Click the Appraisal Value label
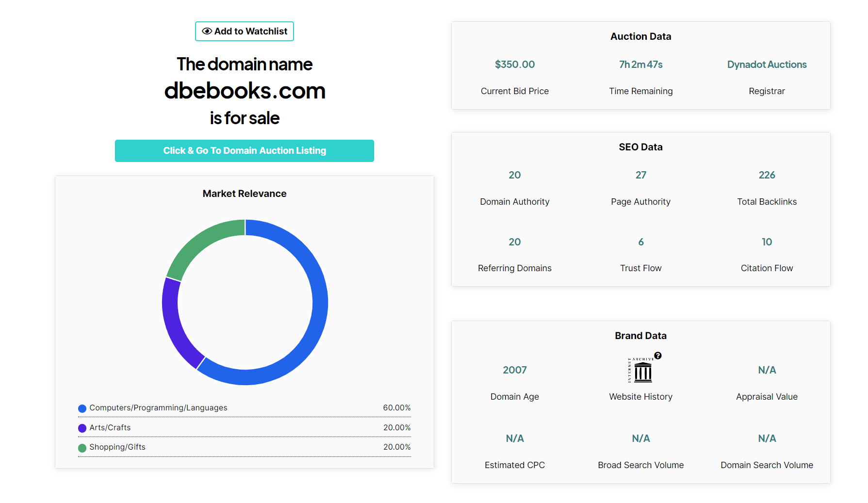 767,397
